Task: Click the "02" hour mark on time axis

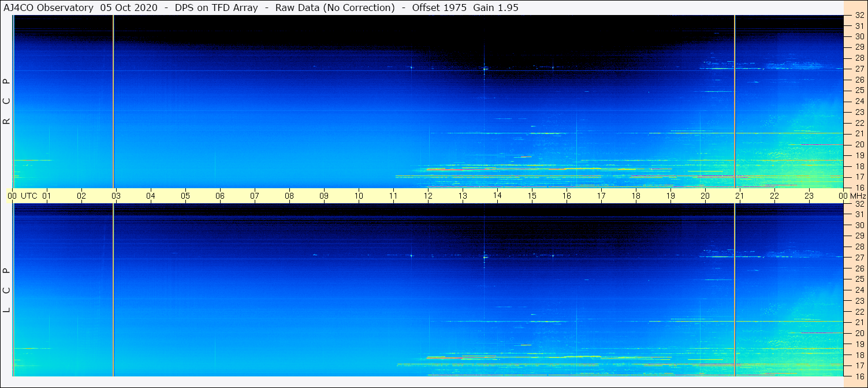Action: coord(81,196)
